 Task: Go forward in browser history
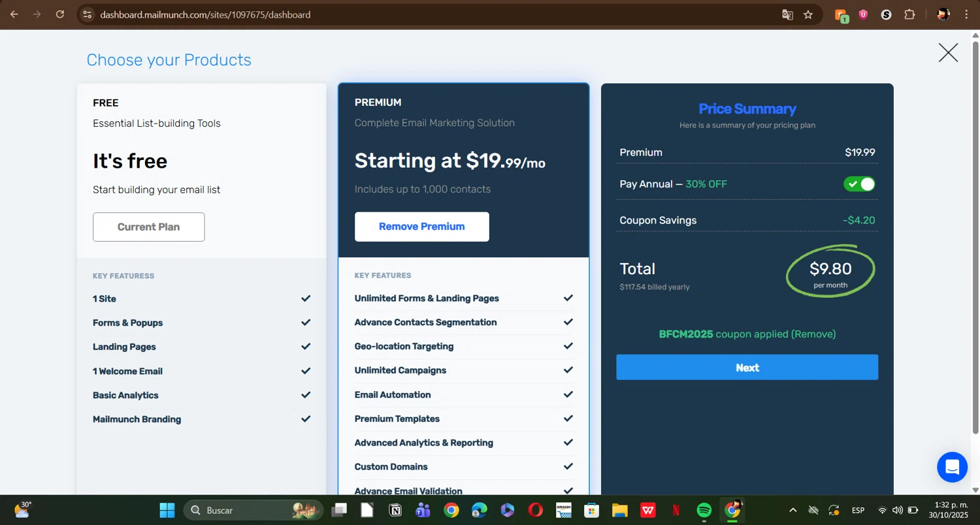(37, 14)
